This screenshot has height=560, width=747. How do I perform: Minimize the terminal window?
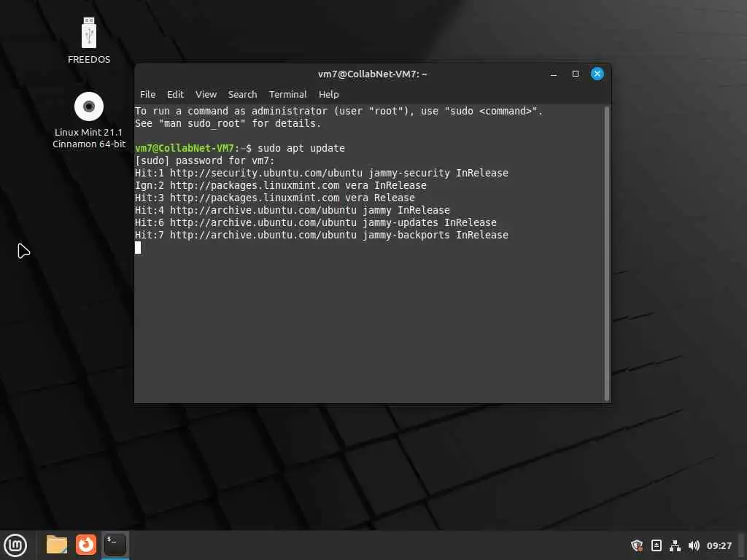(x=554, y=74)
